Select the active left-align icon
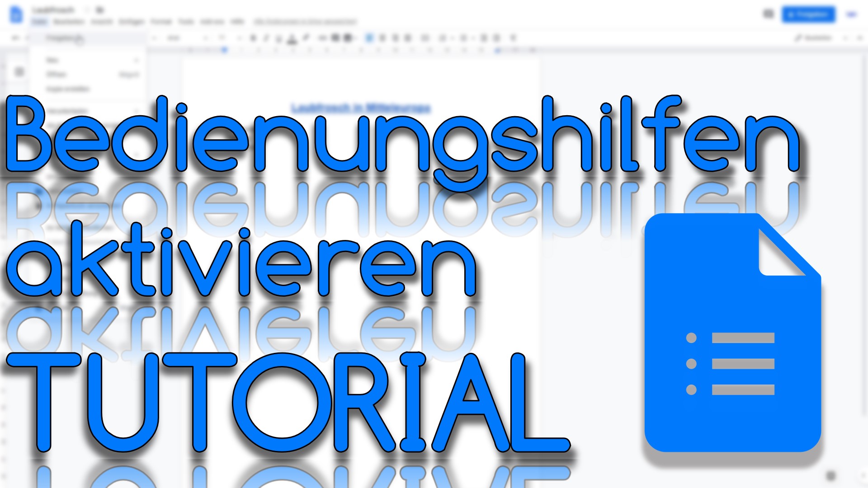This screenshot has width=868, height=488. click(x=369, y=38)
